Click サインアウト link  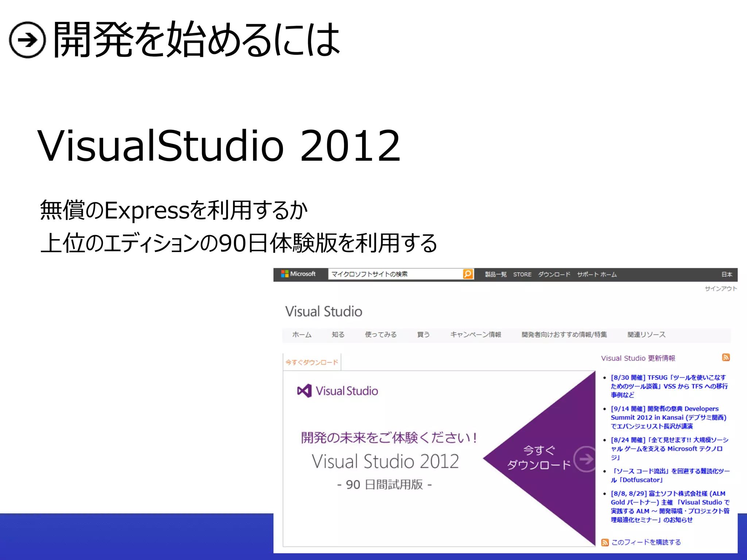point(721,288)
